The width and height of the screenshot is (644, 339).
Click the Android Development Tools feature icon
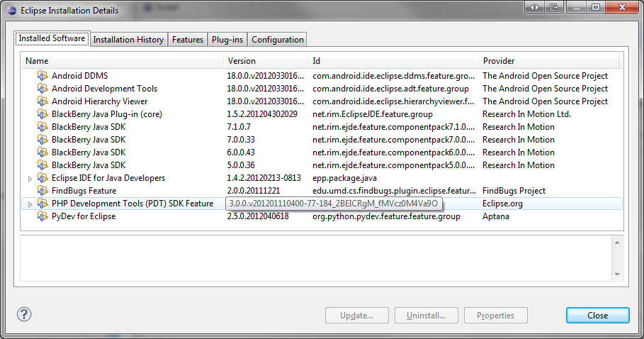pos(43,89)
